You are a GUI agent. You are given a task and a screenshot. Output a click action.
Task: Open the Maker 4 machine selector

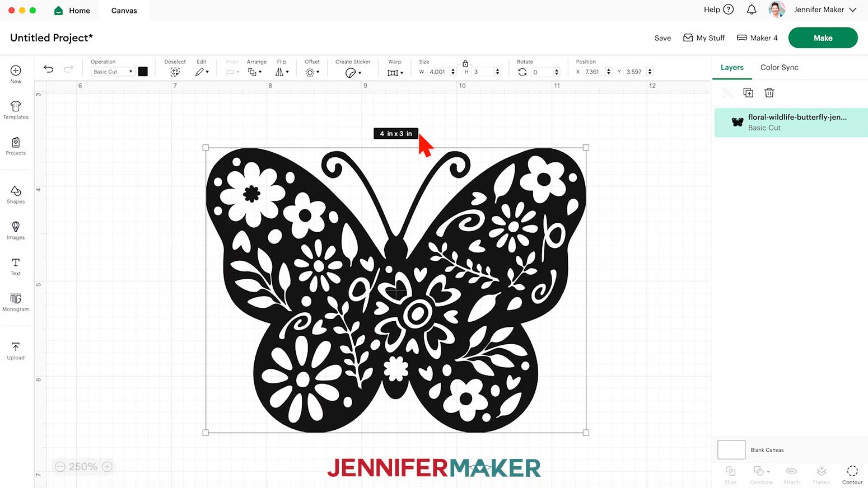pos(757,38)
